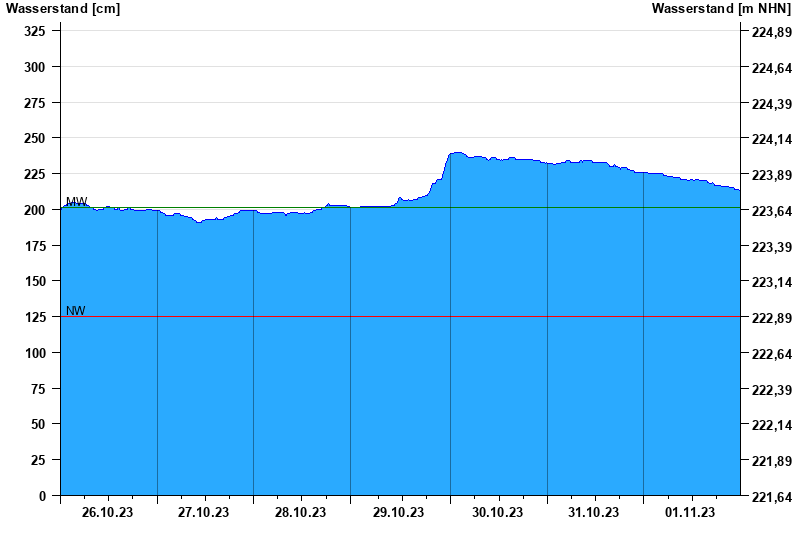The width and height of the screenshot is (800, 550).
Task: Click the 221,89 value on right axis
Action: click(x=772, y=461)
